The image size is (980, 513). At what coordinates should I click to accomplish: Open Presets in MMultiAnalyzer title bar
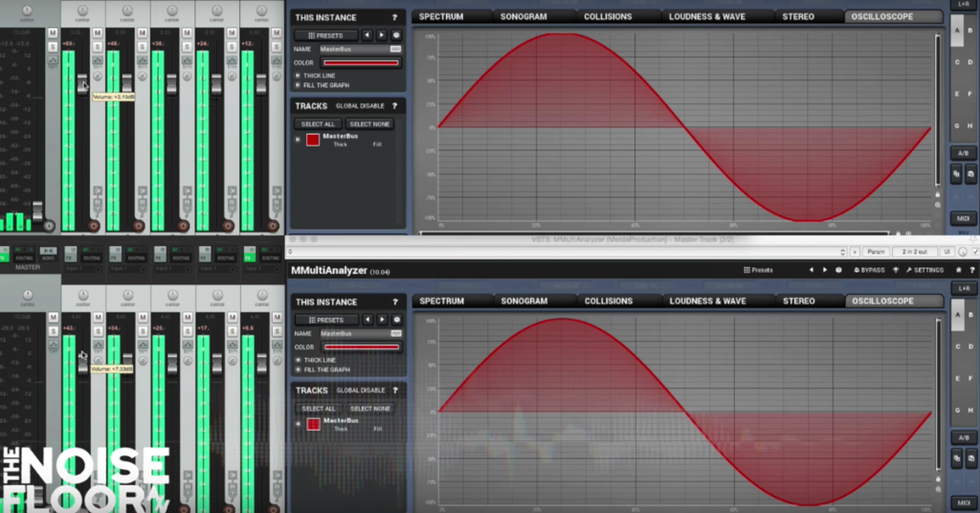click(758, 270)
